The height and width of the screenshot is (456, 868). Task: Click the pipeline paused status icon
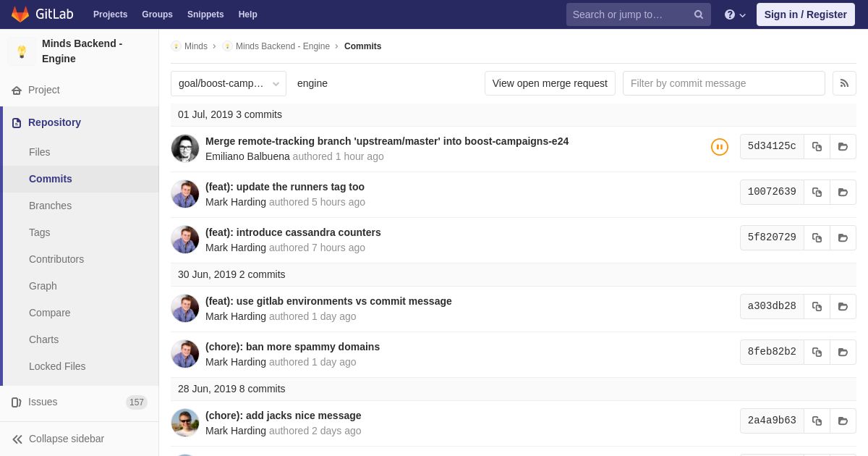coord(720,147)
